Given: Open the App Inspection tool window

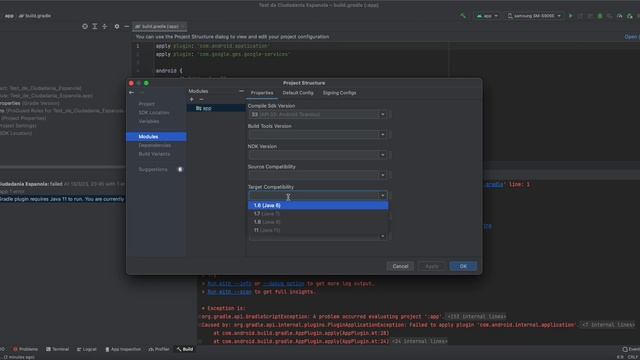Looking at the screenshot, I should 123,349.
